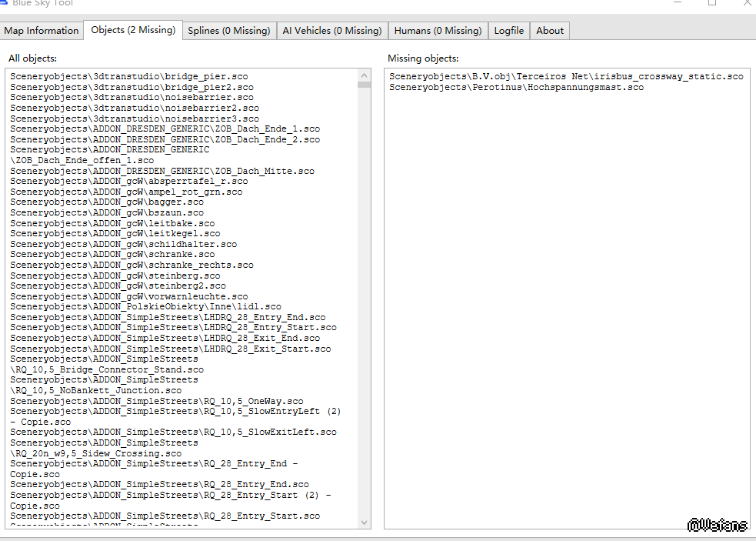Select ZOB_Dach_Mitte.sco entry
Screen dimensions: 756x541
[x=162, y=171]
